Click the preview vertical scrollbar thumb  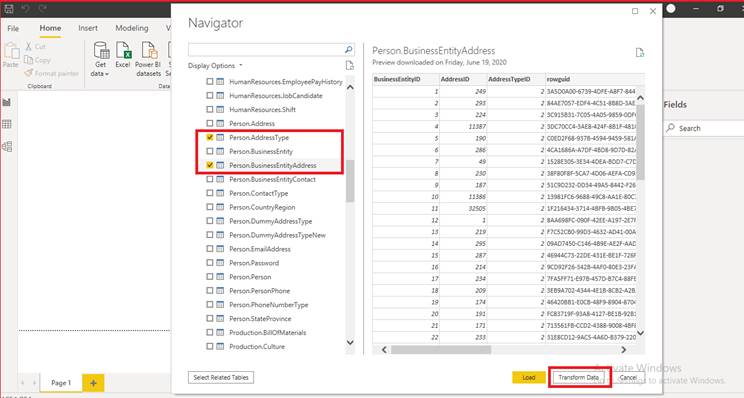pos(640,141)
